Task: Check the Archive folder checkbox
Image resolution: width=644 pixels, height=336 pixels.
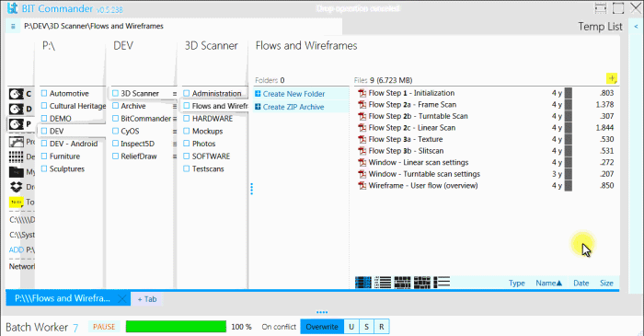Action: point(115,106)
